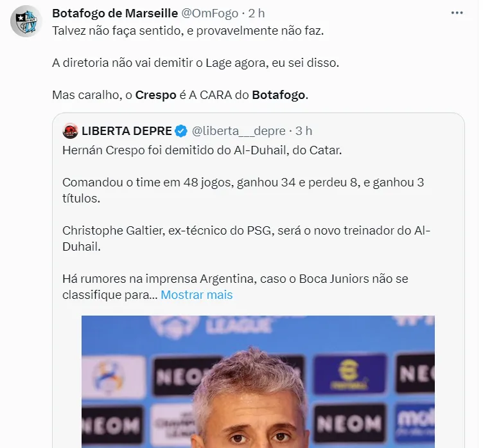Open the tweet's "2 h" timestamp
This screenshot has height=448, width=483.
click(x=256, y=13)
